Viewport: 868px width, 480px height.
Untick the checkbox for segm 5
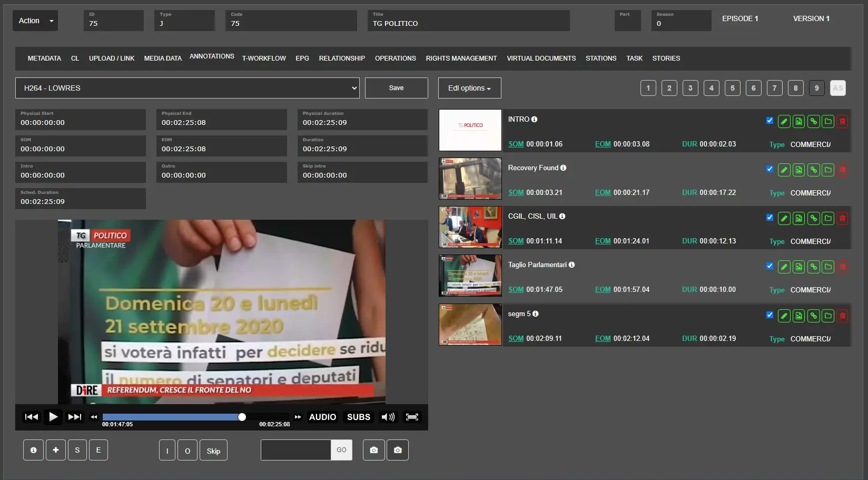[770, 315]
